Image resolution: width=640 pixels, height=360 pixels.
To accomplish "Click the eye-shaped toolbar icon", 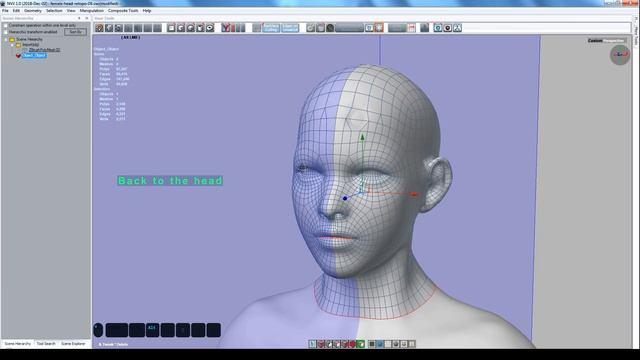I will pos(210,28).
